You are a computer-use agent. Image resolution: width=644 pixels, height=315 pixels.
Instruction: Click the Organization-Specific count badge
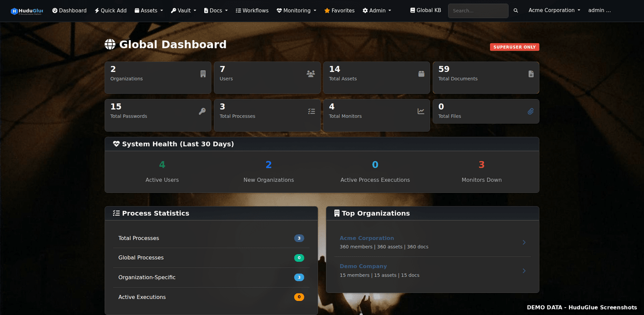[x=299, y=277]
